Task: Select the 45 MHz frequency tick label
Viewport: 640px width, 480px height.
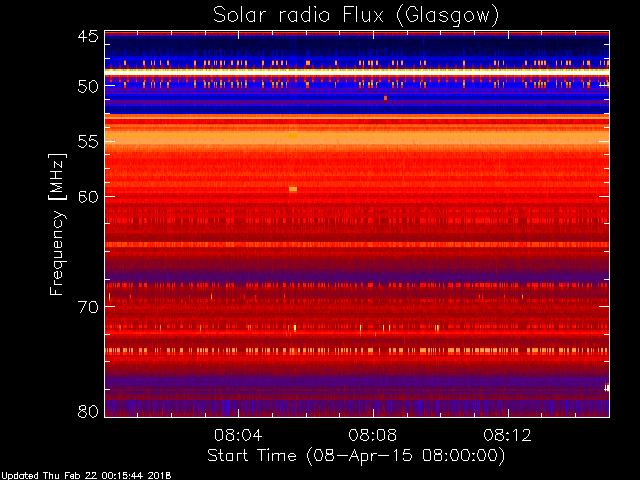Action: click(88, 36)
